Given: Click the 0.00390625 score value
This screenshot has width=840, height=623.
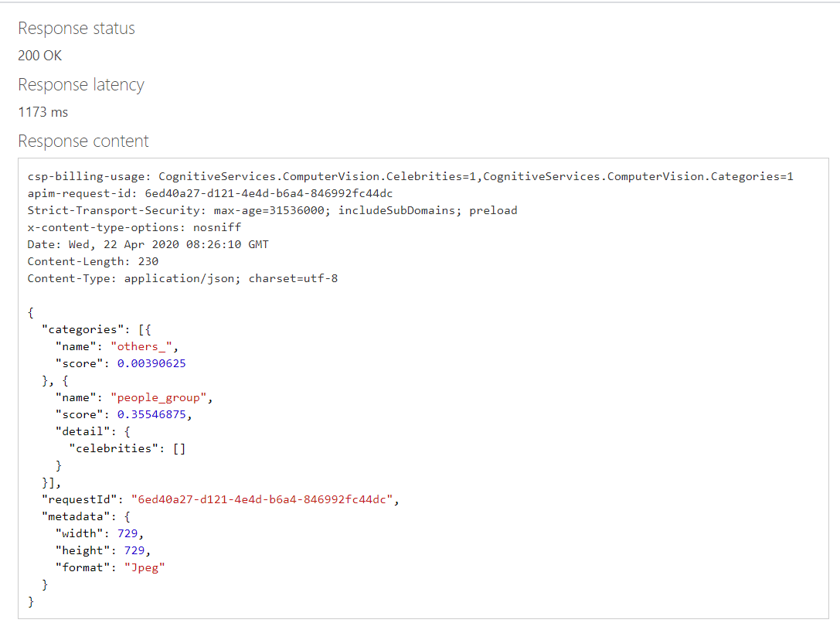Looking at the screenshot, I should [x=151, y=363].
